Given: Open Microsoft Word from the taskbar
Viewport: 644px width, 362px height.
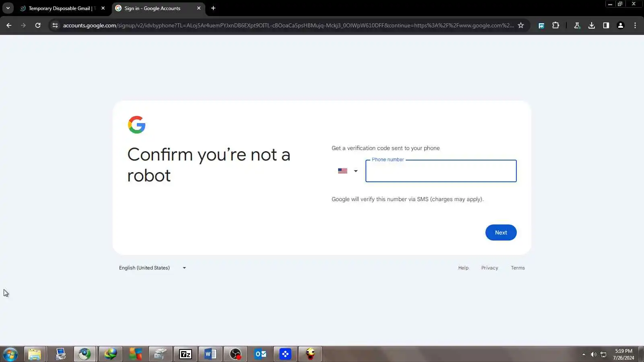Looking at the screenshot, I should (211, 354).
